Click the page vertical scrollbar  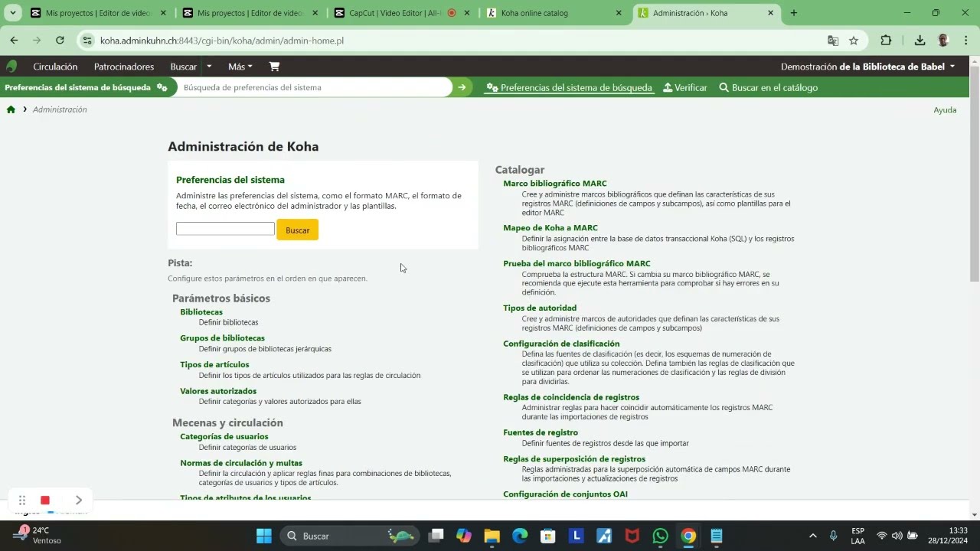[x=974, y=172]
